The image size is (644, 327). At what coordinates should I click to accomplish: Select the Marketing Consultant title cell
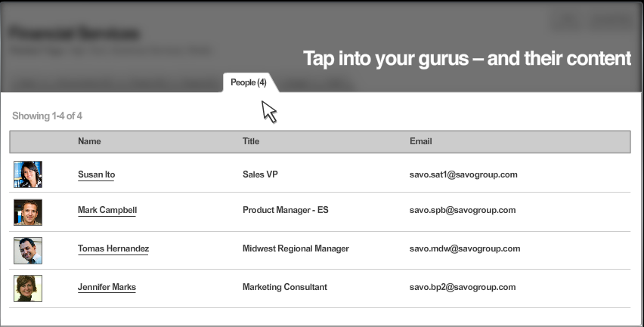[x=285, y=288]
